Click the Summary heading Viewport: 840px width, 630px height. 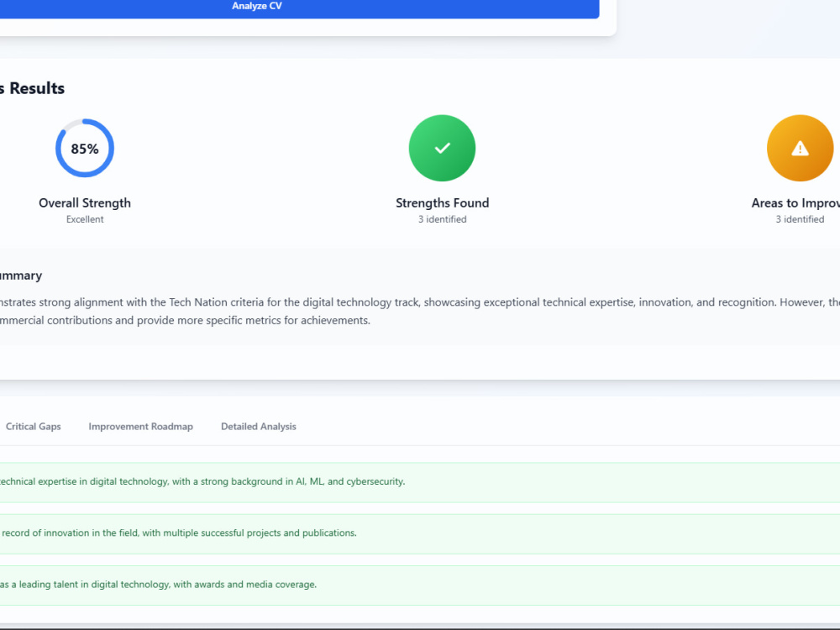[21, 276]
